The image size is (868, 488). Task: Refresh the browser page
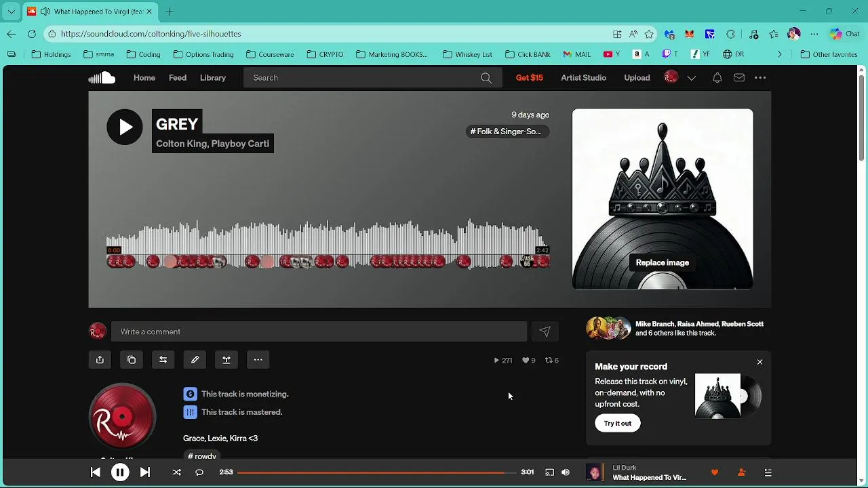pos(32,34)
